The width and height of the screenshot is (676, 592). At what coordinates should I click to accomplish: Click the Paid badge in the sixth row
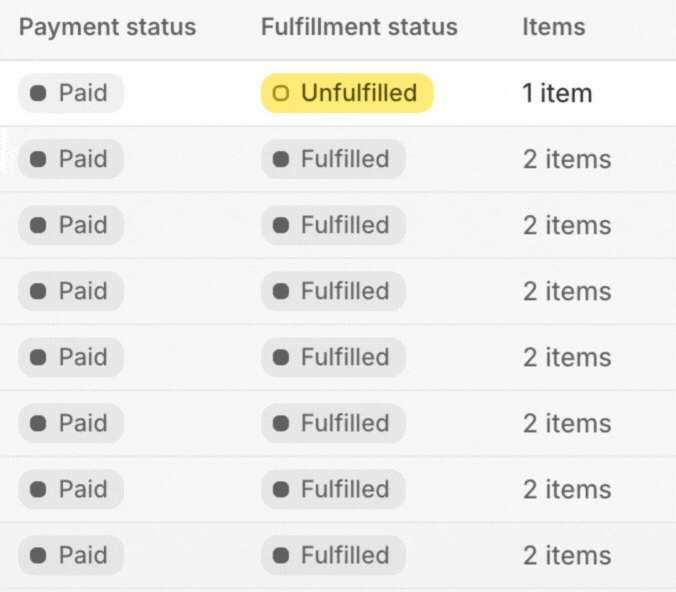pos(71,423)
